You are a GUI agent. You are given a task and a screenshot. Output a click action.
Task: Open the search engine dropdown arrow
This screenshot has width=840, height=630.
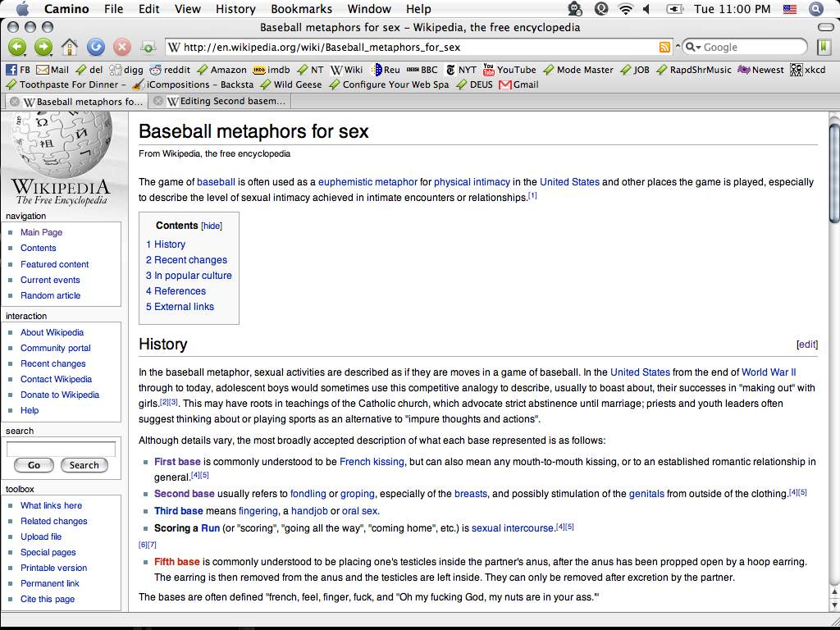pos(694,47)
